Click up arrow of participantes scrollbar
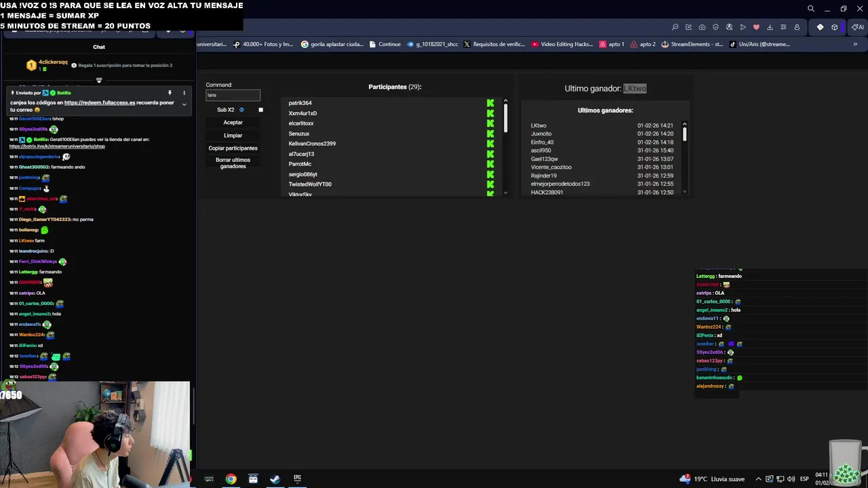 (505, 101)
